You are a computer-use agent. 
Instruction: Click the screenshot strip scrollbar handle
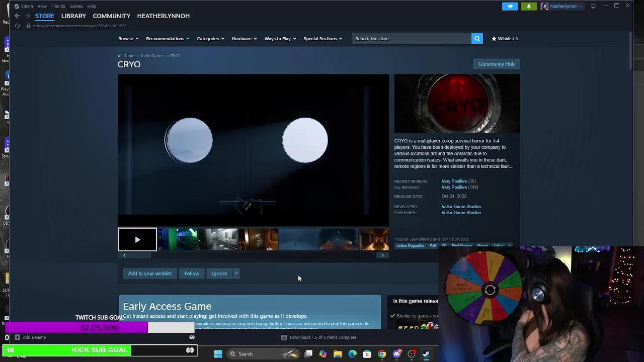coord(141,255)
